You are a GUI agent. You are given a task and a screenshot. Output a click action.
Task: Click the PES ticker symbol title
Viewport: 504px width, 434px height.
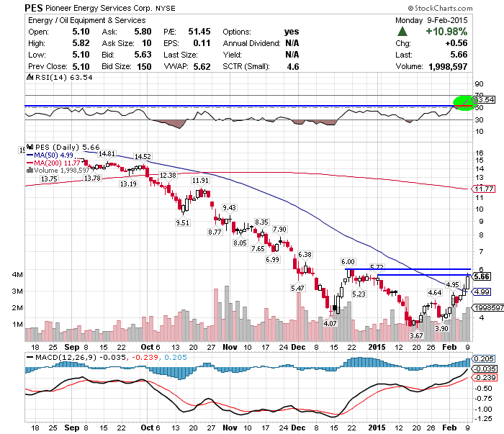pos(34,8)
